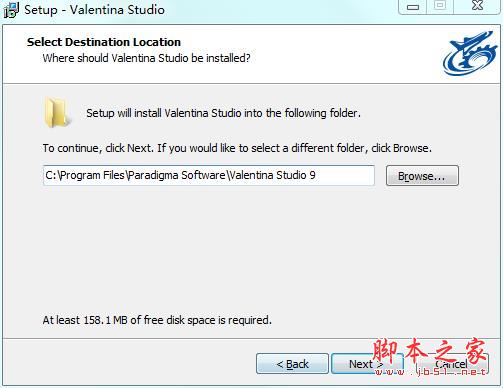
Task: Click the 'Where should Valentina Studio be installed?' text
Action: click(x=146, y=58)
